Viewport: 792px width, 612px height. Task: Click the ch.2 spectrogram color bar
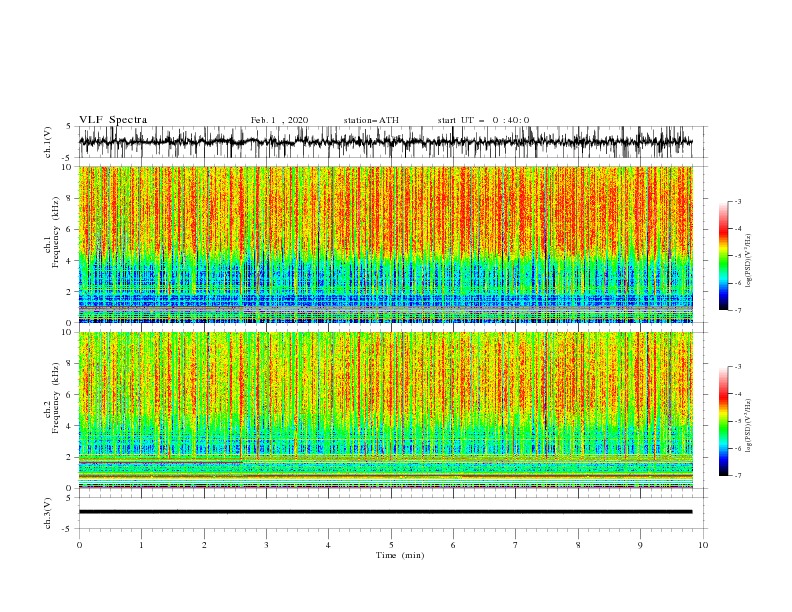point(723,421)
